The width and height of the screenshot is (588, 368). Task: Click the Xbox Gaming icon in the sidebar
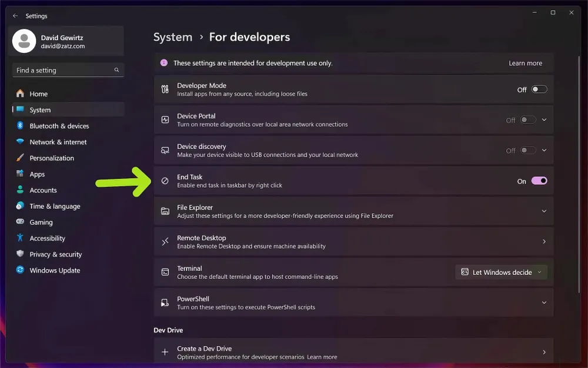click(x=20, y=222)
